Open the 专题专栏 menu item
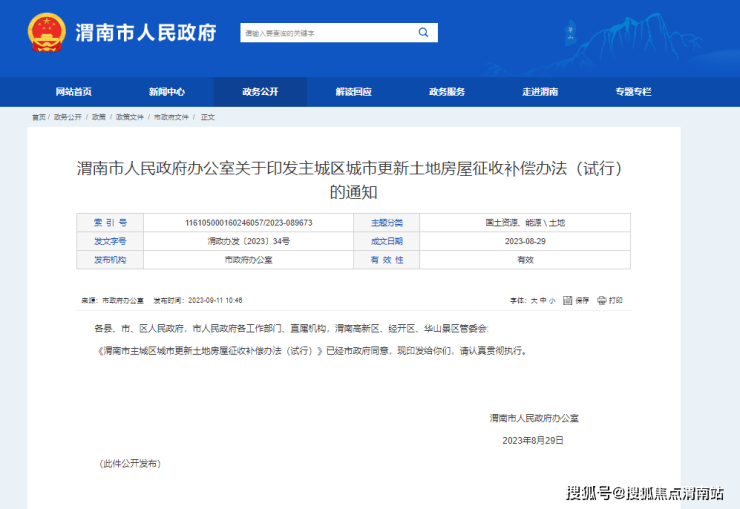 coord(633,92)
